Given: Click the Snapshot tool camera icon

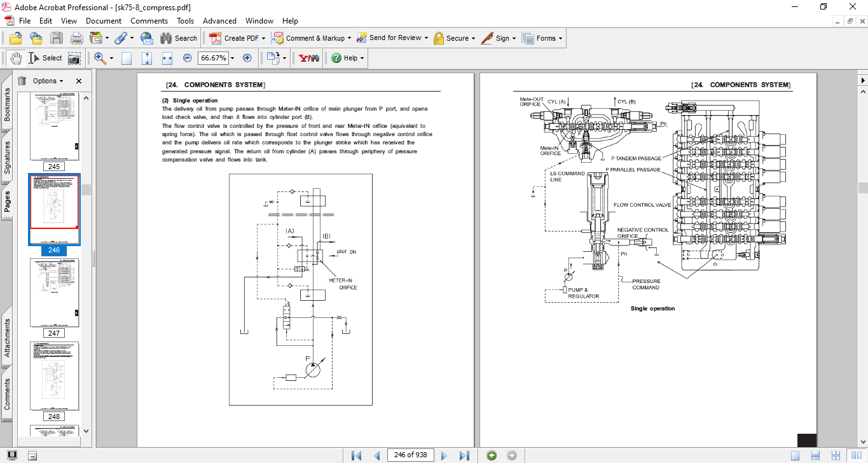Looking at the screenshot, I should 74,58.
